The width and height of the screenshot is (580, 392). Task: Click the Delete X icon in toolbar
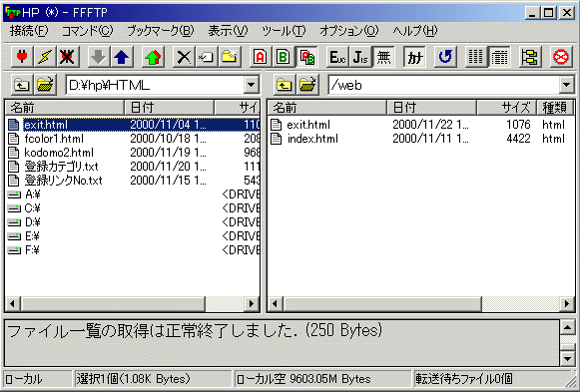pyautogui.click(x=184, y=57)
